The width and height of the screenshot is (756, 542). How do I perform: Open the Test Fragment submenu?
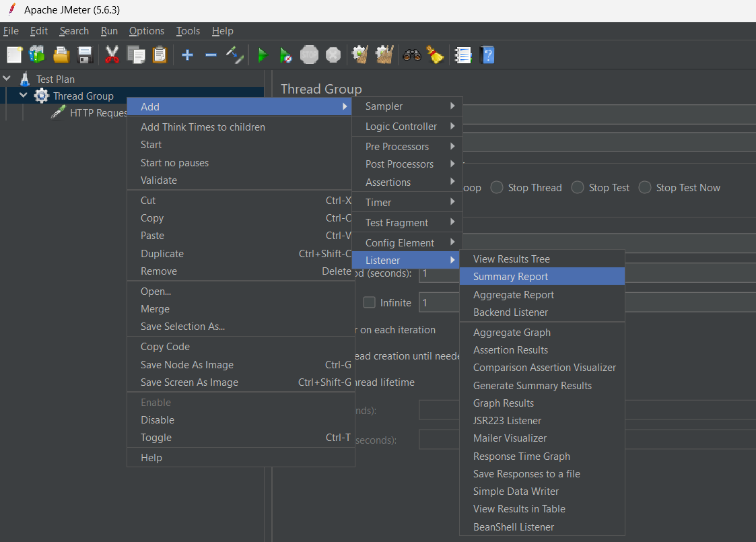coord(407,223)
